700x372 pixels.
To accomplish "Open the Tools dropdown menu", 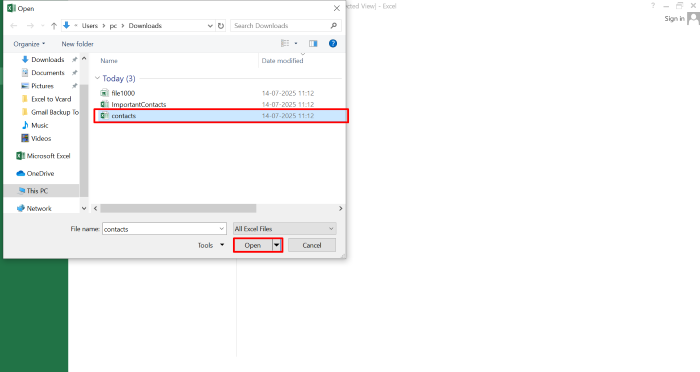I will point(211,245).
